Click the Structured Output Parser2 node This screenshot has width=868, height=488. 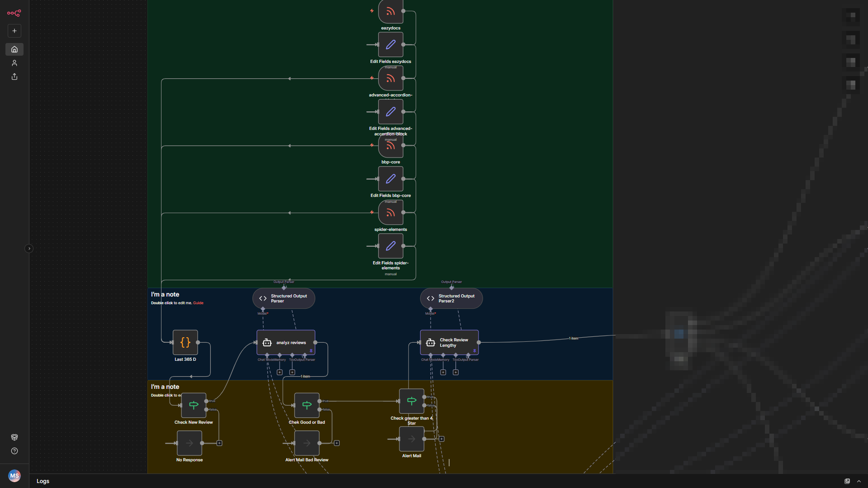pos(451,299)
